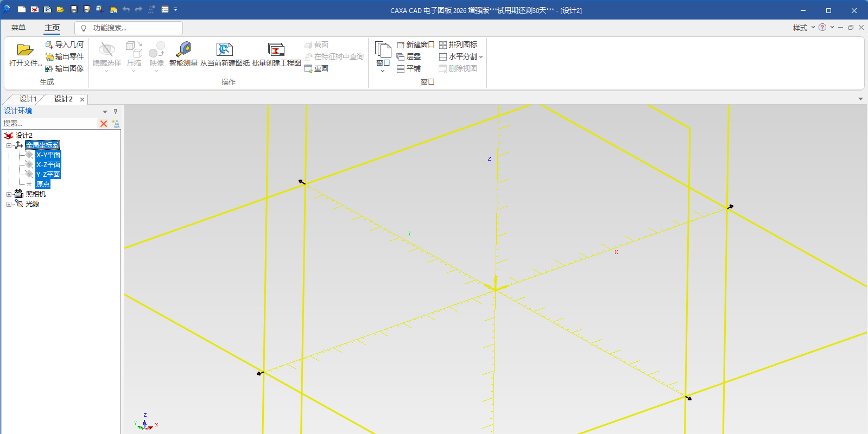Expand the 照相机 camera tree node

click(x=9, y=194)
